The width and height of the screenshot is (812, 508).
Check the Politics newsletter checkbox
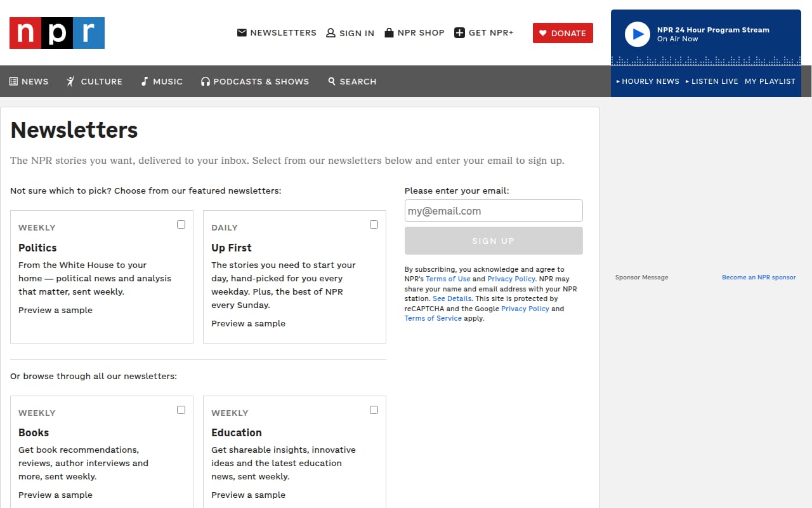pos(181,224)
